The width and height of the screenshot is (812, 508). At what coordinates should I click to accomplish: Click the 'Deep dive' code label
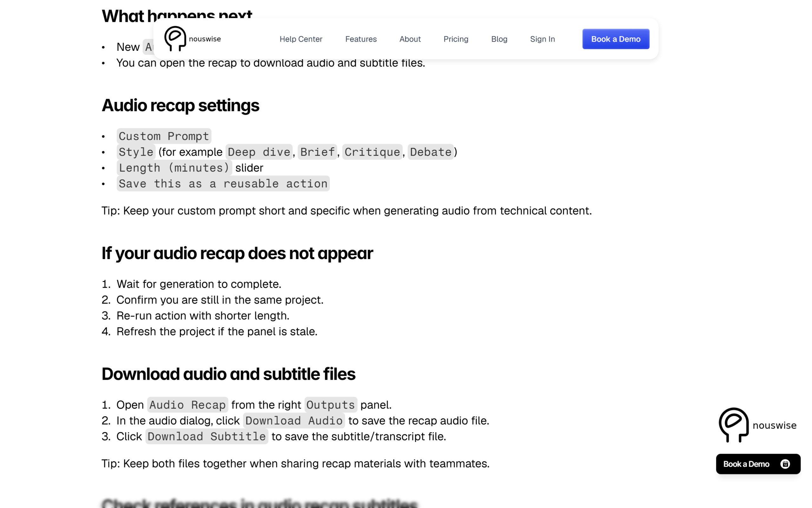click(259, 152)
